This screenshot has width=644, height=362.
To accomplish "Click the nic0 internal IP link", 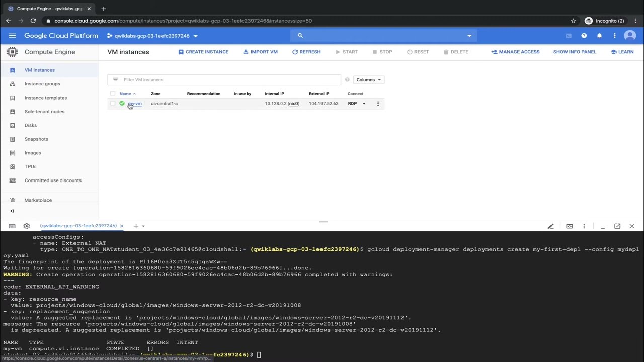I will point(294,104).
